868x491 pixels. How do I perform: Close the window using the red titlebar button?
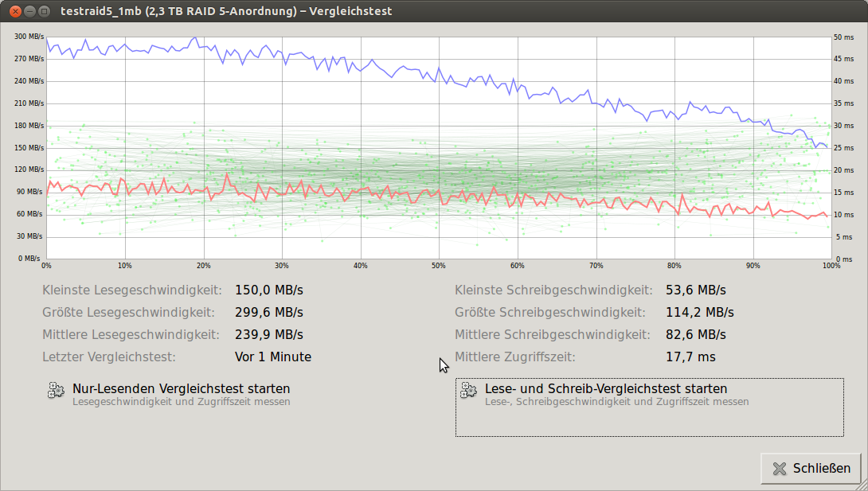(14, 11)
